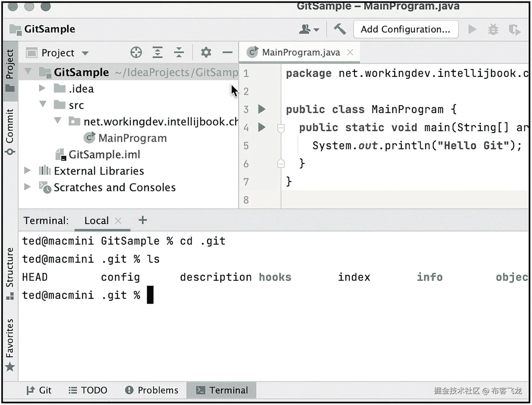Click "index" in terminal output

(354, 277)
